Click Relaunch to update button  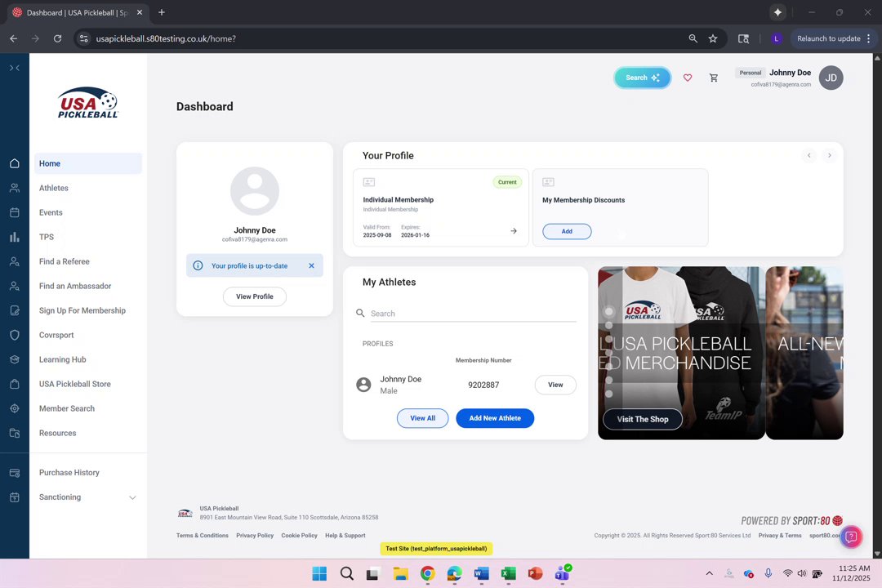pos(828,38)
